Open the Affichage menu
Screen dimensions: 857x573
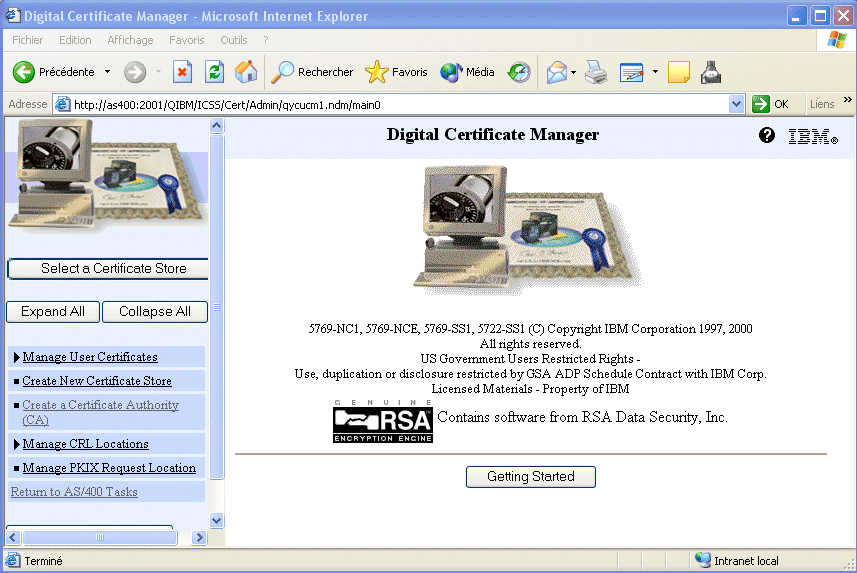[130, 40]
